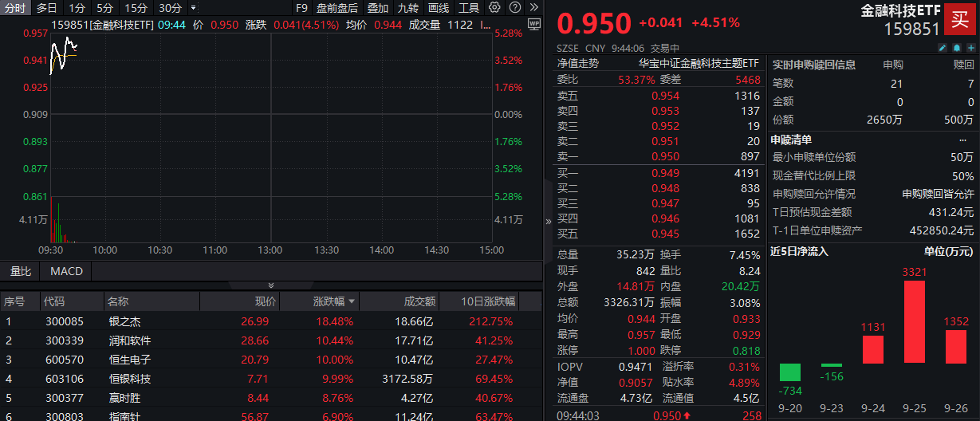The height and width of the screenshot is (421, 980).
Task: Expand the toolbar double-arrow overflow
Action: [534, 8]
